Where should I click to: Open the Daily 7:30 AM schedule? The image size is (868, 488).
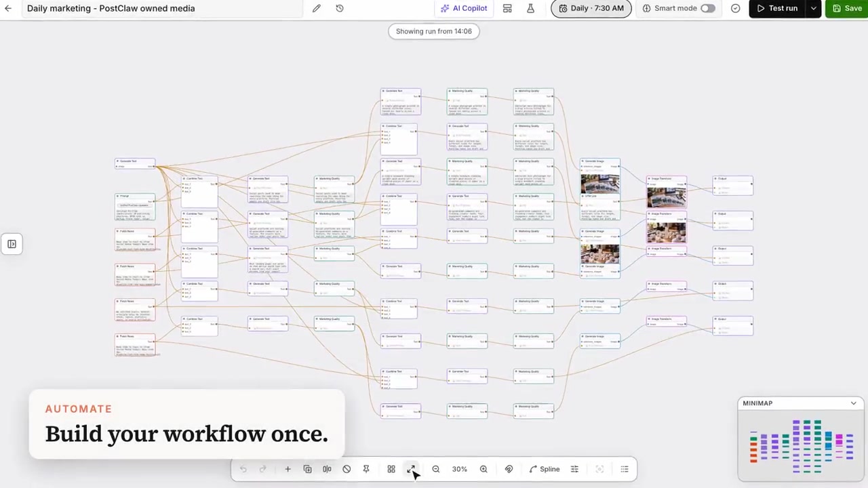[x=591, y=8]
